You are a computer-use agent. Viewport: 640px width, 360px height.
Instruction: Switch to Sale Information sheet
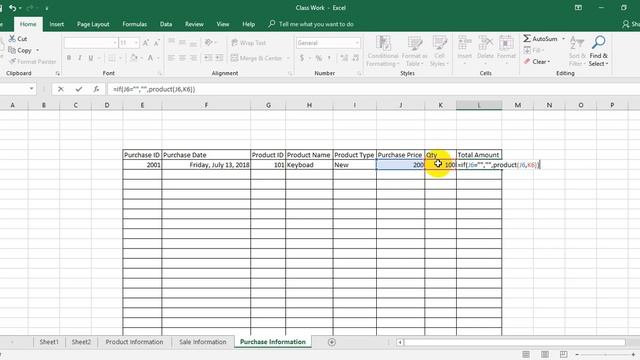click(202, 342)
